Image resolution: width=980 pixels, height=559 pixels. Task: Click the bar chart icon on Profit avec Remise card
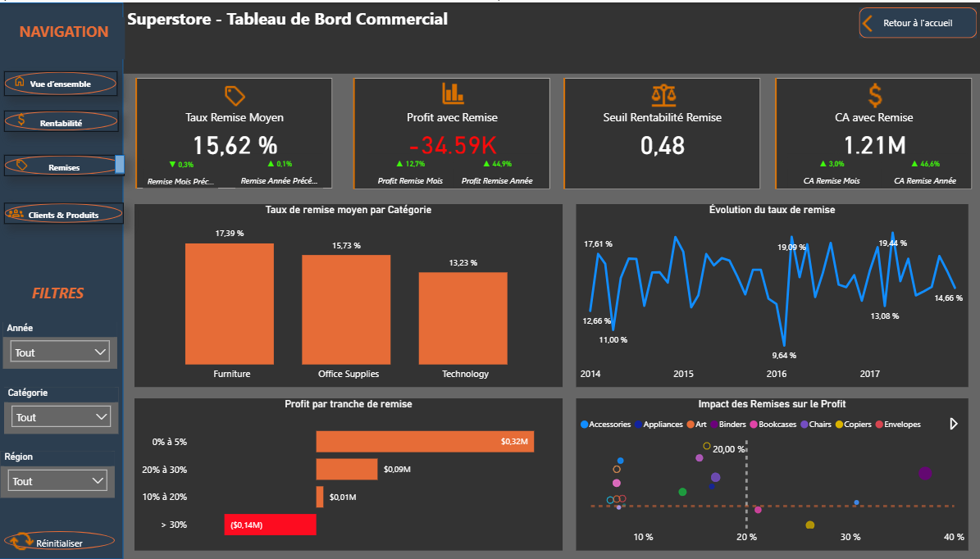[453, 93]
